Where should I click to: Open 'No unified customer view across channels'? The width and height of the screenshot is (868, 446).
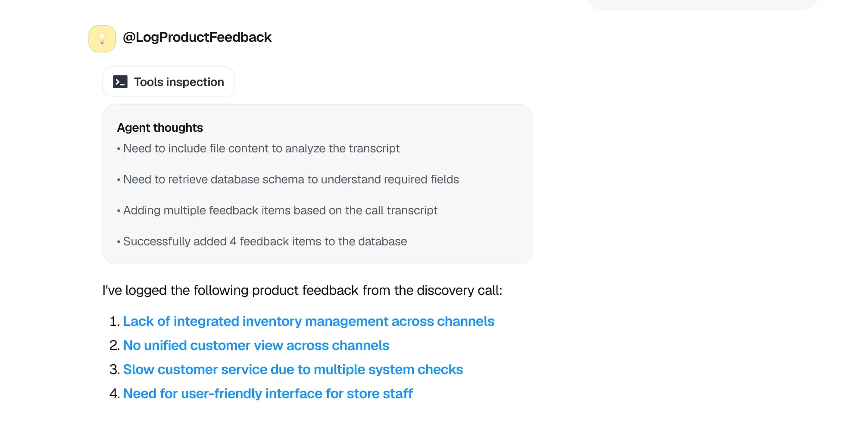click(x=256, y=345)
